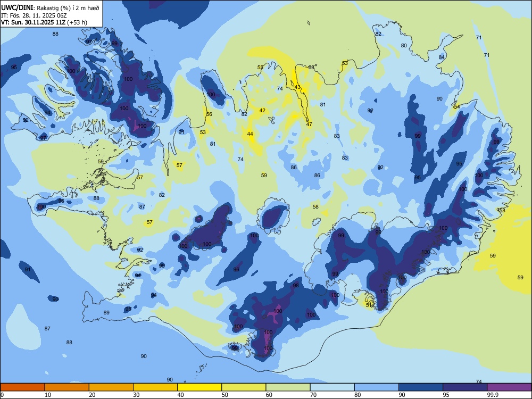The image size is (532, 399).
Task: Select the pale green 60–70 legend swatch
Action: click(288, 387)
